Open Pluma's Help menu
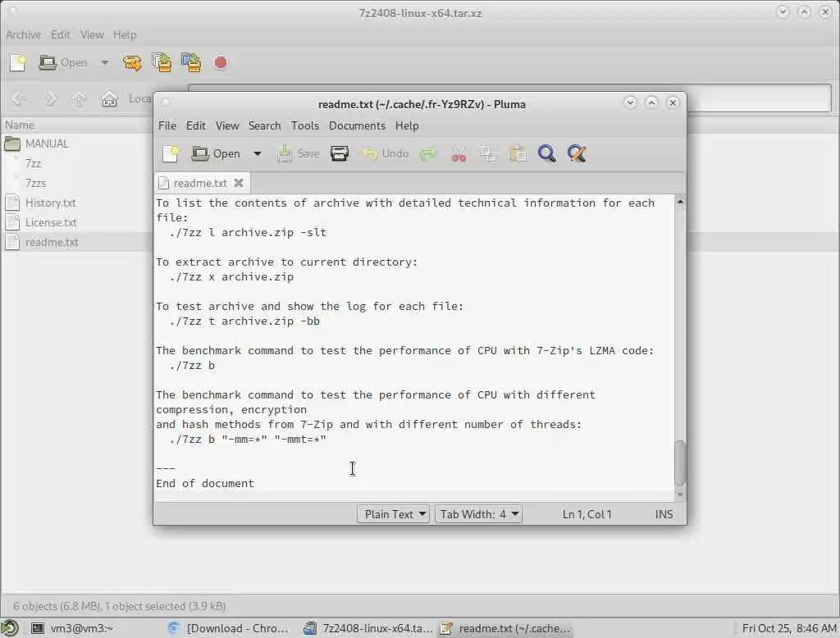 pos(407,126)
